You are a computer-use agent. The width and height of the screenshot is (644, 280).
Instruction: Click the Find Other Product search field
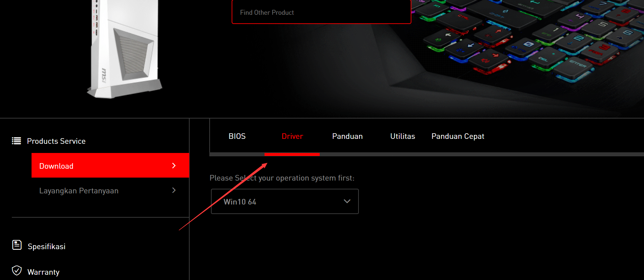321,12
